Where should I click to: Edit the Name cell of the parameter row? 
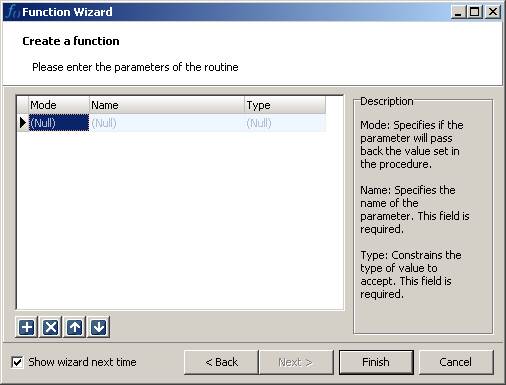(167, 123)
